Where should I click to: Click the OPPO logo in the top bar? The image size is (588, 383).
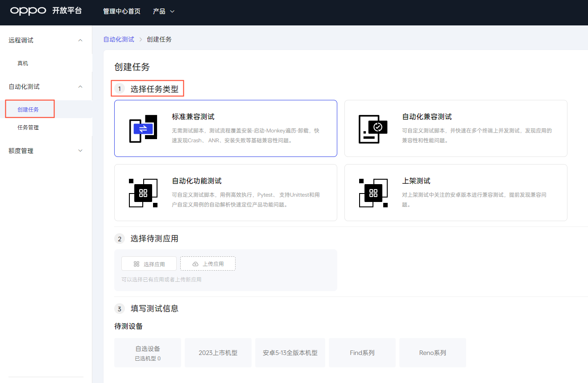click(28, 11)
